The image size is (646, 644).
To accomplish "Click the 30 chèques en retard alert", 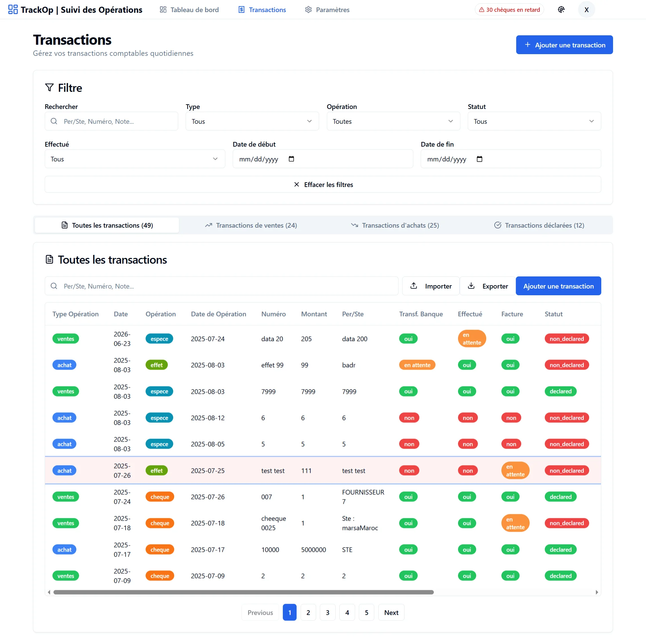I will (x=509, y=9).
